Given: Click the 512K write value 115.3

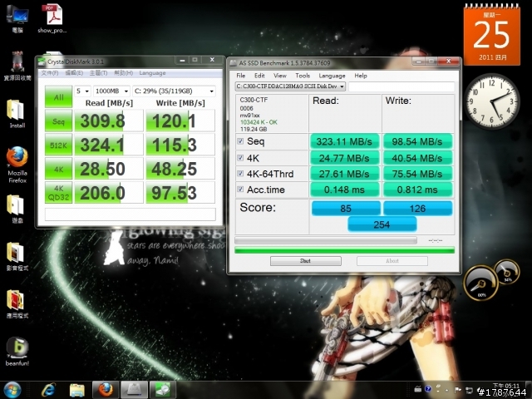Looking at the screenshot, I should pyautogui.click(x=180, y=145).
